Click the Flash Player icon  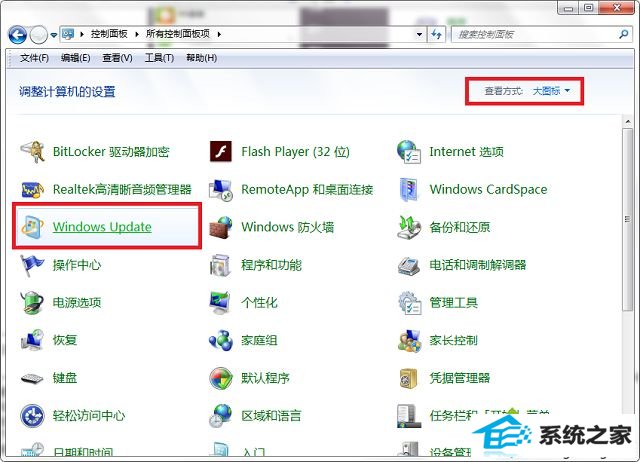[x=220, y=152]
